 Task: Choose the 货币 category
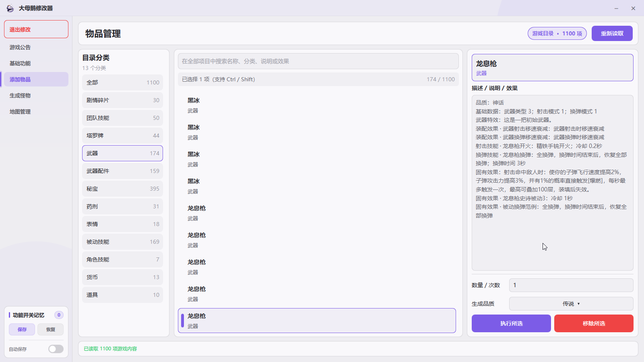pyautogui.click(x=122, y=277)
